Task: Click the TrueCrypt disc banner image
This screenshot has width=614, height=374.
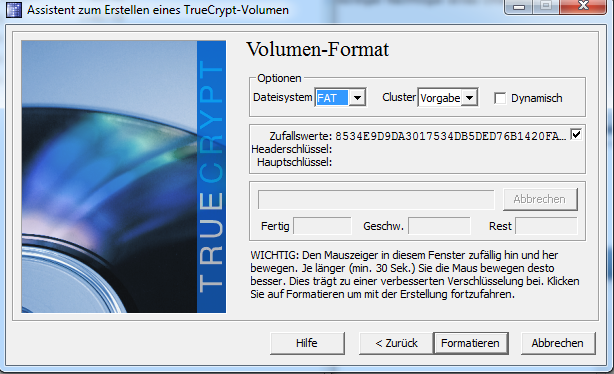Action: pos(124,177)
